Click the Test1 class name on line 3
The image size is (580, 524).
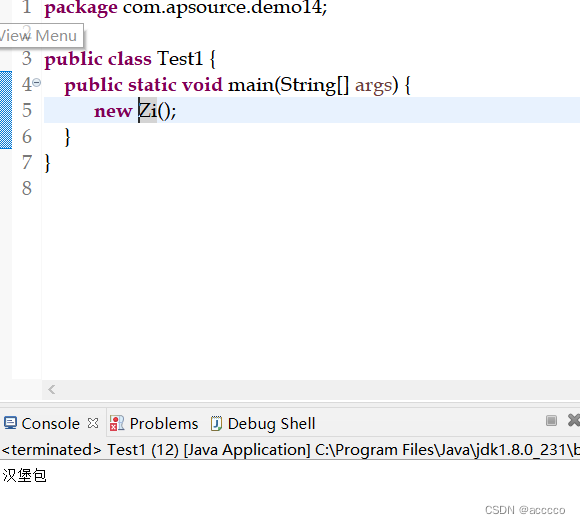(180, 58)
